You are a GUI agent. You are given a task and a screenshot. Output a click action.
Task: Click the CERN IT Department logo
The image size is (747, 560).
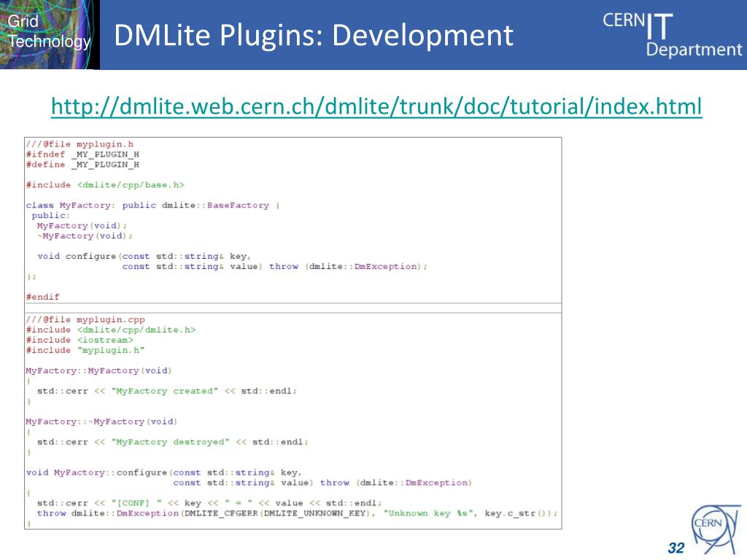coord(672,35)
